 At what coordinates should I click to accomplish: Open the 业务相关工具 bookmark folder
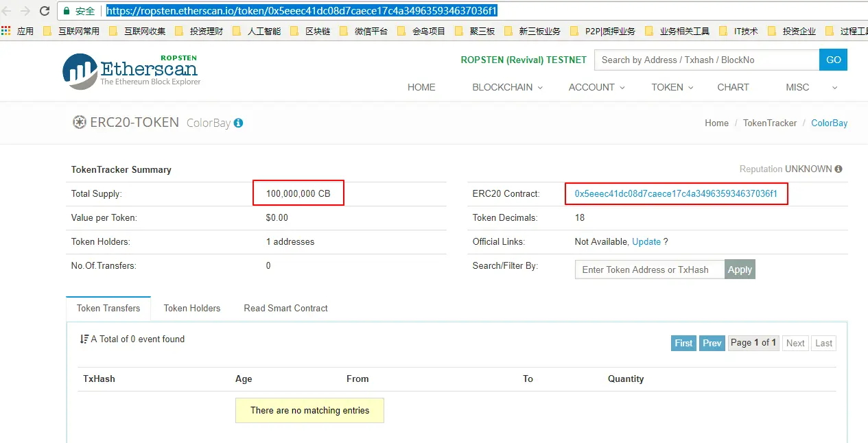click(677, 31)
